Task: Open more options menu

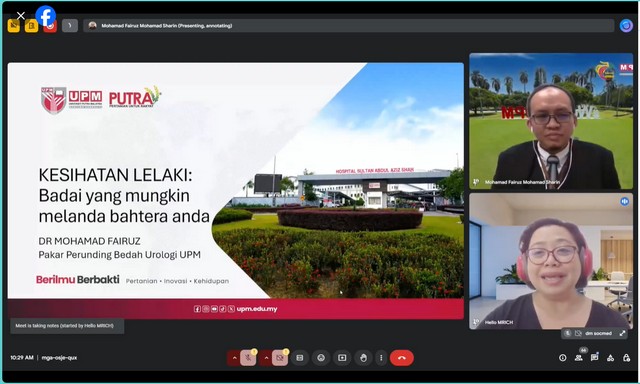Action: tap(381, 358)
